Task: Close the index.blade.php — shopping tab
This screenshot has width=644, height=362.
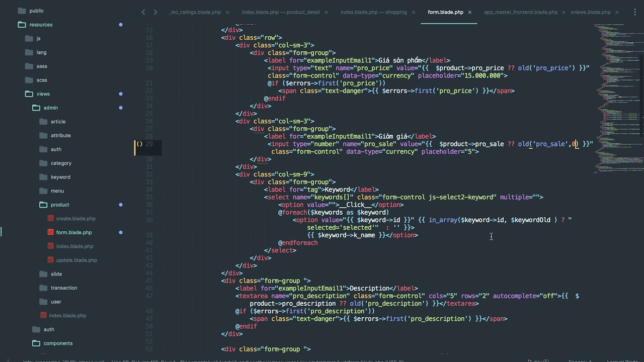Action: pos(413,12)
